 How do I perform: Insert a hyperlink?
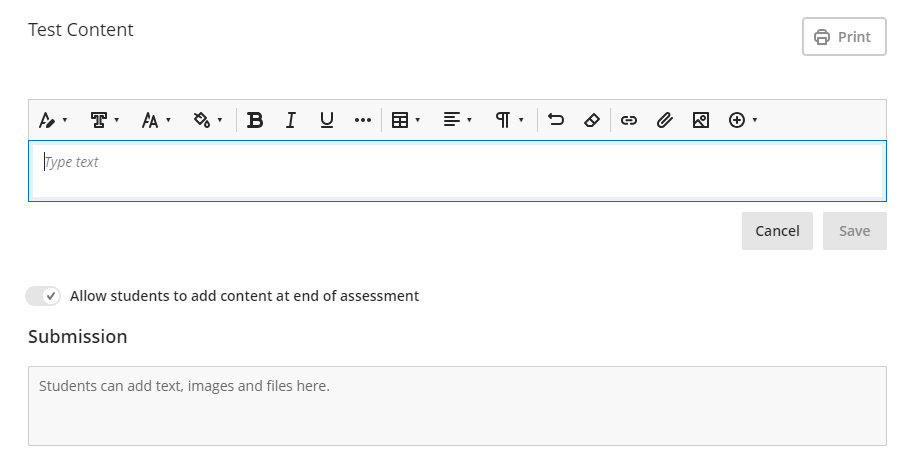point(629,120)
